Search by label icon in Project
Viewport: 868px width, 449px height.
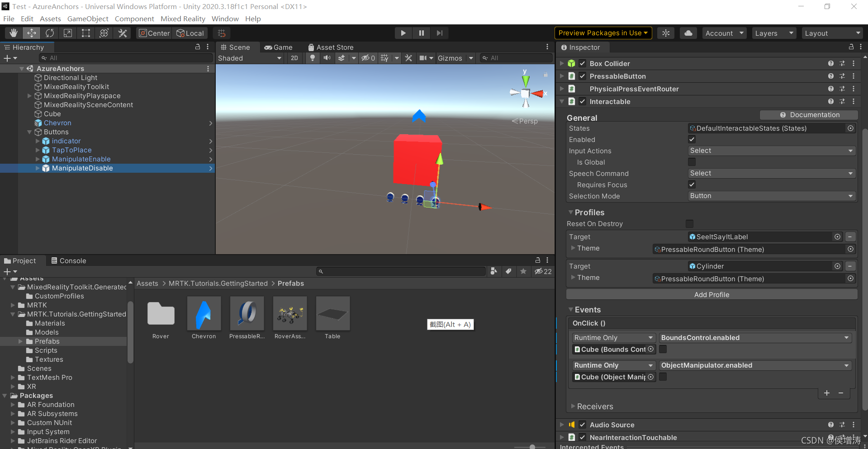[508, 271]
